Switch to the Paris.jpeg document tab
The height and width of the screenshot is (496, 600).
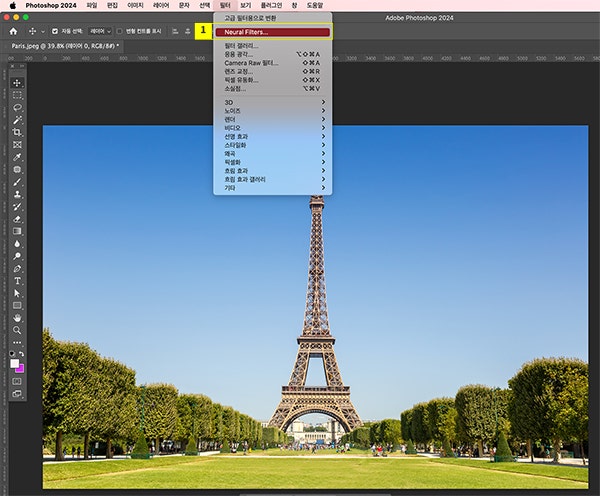click(x=65, y=46)
